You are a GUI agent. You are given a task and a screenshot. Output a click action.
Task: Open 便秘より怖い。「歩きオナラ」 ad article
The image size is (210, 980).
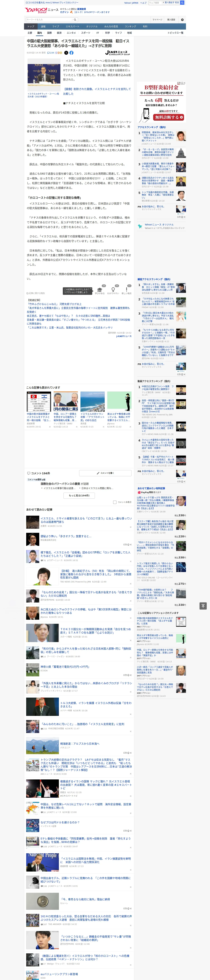pos(66,536)
